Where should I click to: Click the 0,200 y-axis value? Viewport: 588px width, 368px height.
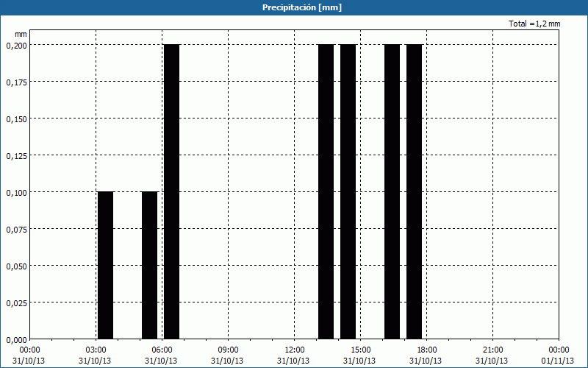coord(16,45)
